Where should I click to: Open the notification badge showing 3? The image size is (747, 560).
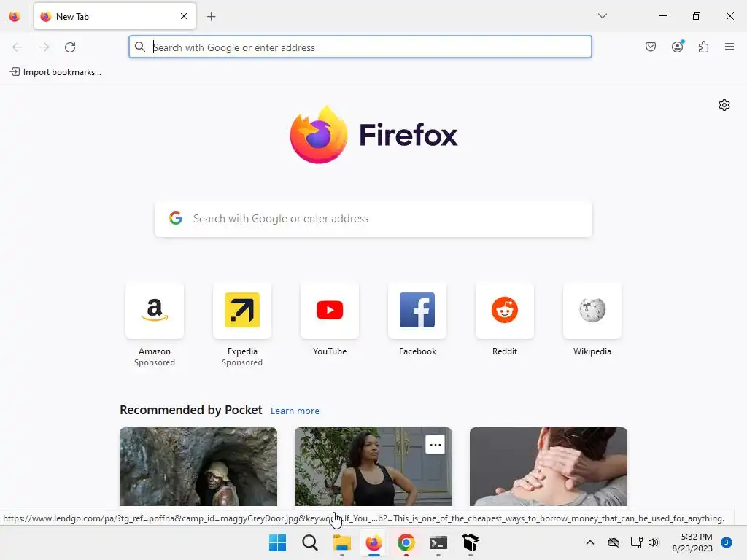pyautogui.click(x=727, y=542)
